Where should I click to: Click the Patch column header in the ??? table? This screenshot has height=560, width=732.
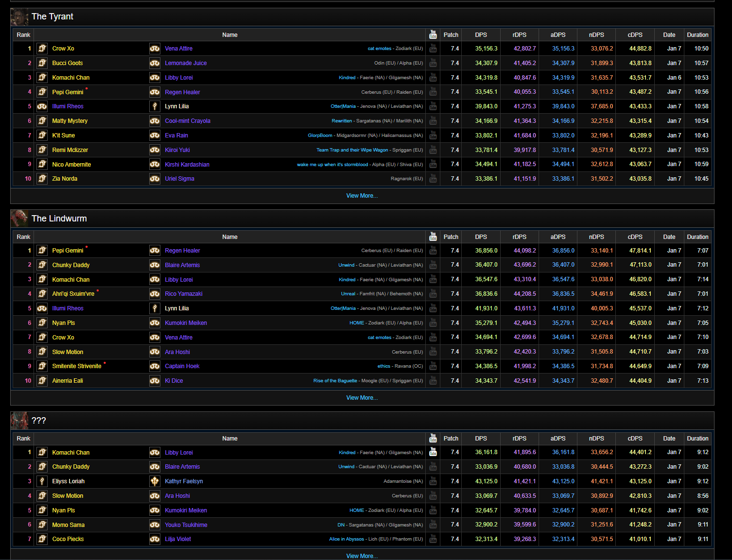point(451,439)
